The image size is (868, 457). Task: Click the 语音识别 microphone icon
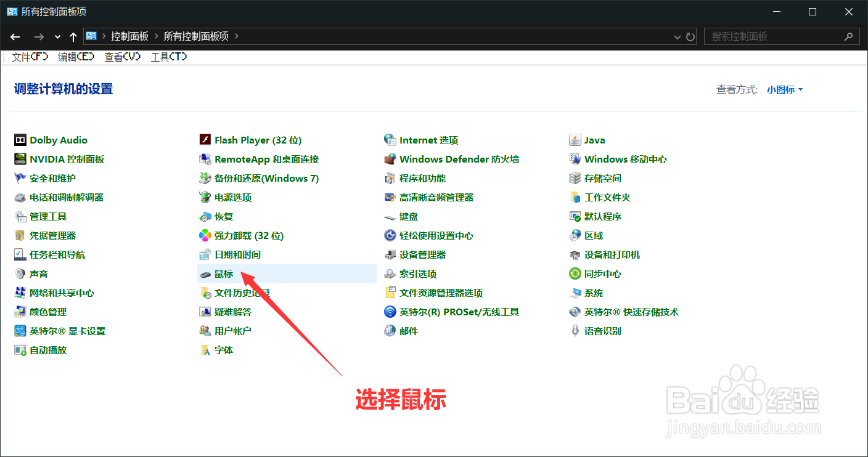[575, 331]
